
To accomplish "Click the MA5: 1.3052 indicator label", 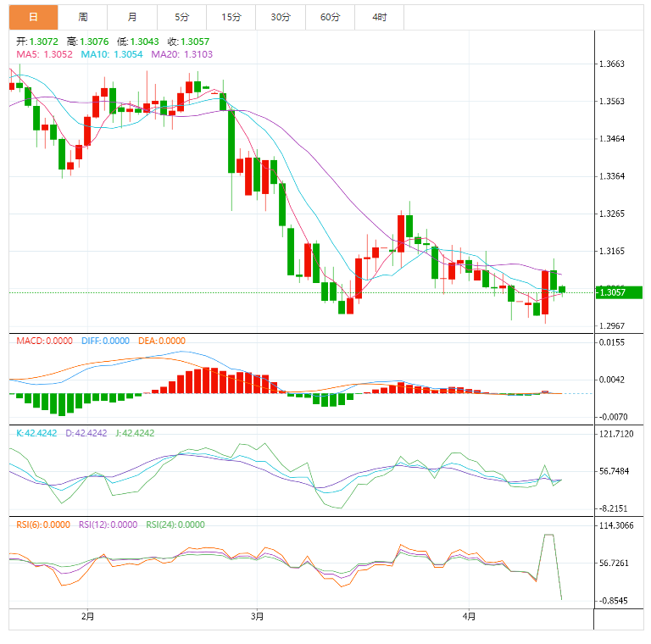I will point(44,54).
